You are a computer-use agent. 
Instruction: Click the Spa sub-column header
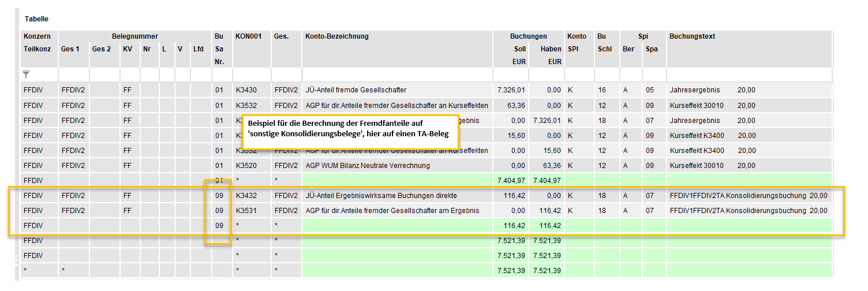(652, 49)
